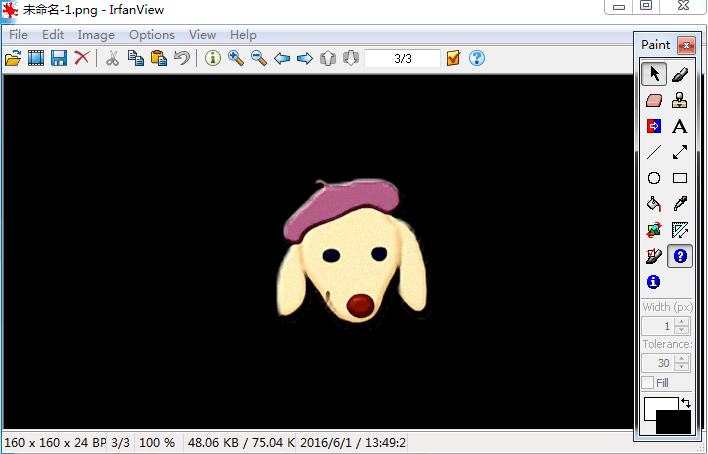Go to the previous image with the left arrow
This screenshot has width=708, height=454.
(282, 58)
